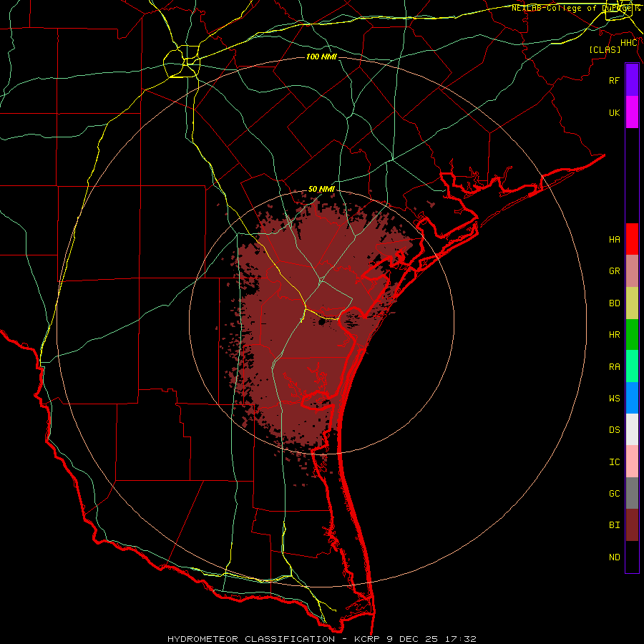Click the HR legend label
This screenshot has height=644, width=644.
614,335
